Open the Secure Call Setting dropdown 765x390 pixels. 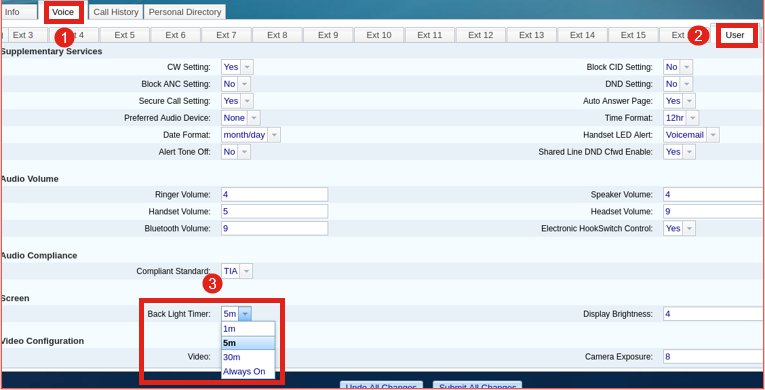pyautogui.click(x=237, y=101)
